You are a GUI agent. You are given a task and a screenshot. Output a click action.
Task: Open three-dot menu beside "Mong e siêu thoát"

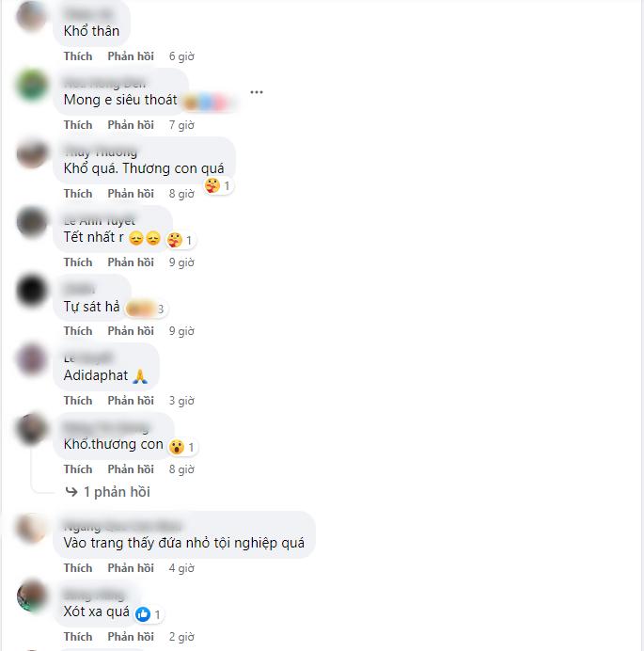click(x=257, y=92)
